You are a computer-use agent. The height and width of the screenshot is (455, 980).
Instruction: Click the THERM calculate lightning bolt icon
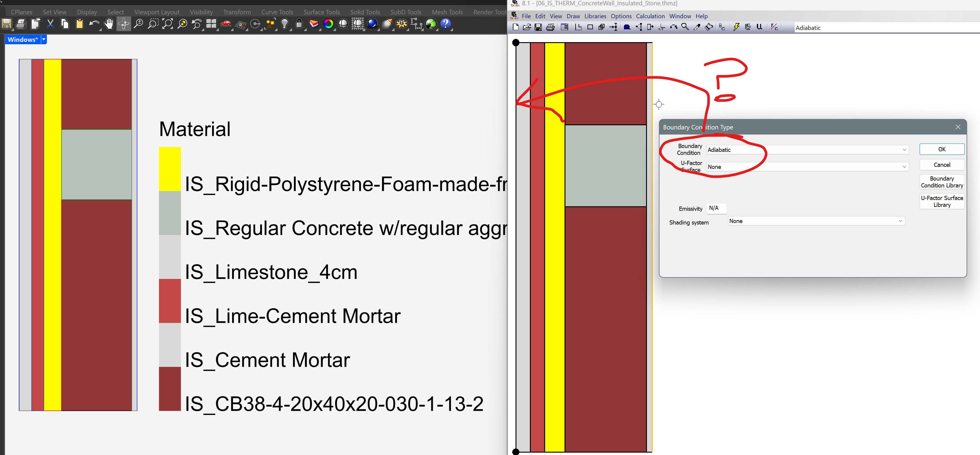[737, 27]
